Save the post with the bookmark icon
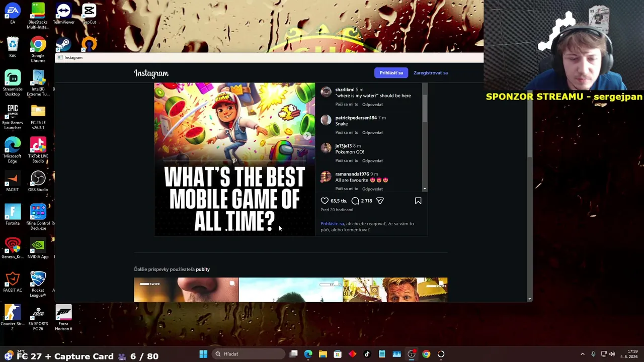Image resolution: width=644 pixels, height=362 pixels. click(x=418, y=201)
